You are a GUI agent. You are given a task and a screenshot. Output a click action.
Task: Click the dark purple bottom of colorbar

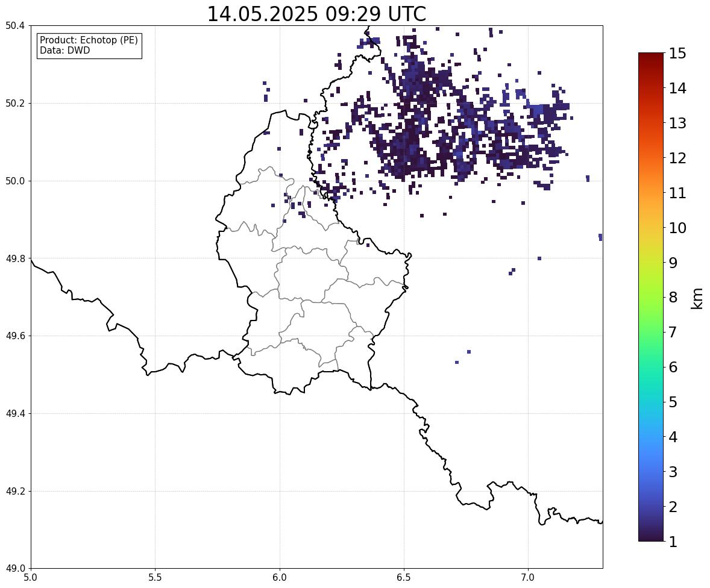point(651,536)
